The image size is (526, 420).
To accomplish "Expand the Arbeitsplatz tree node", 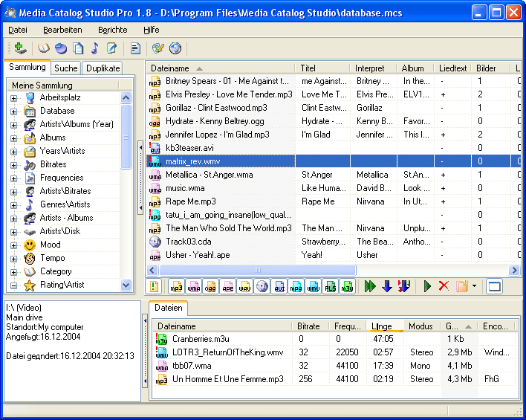I will pos(13,98).
